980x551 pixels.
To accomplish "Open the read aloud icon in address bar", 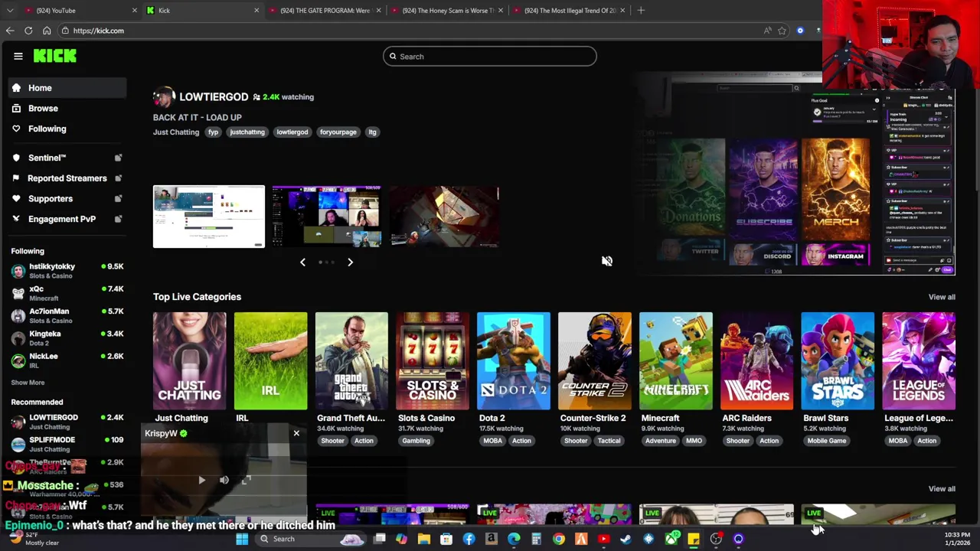I will [767, 31].
